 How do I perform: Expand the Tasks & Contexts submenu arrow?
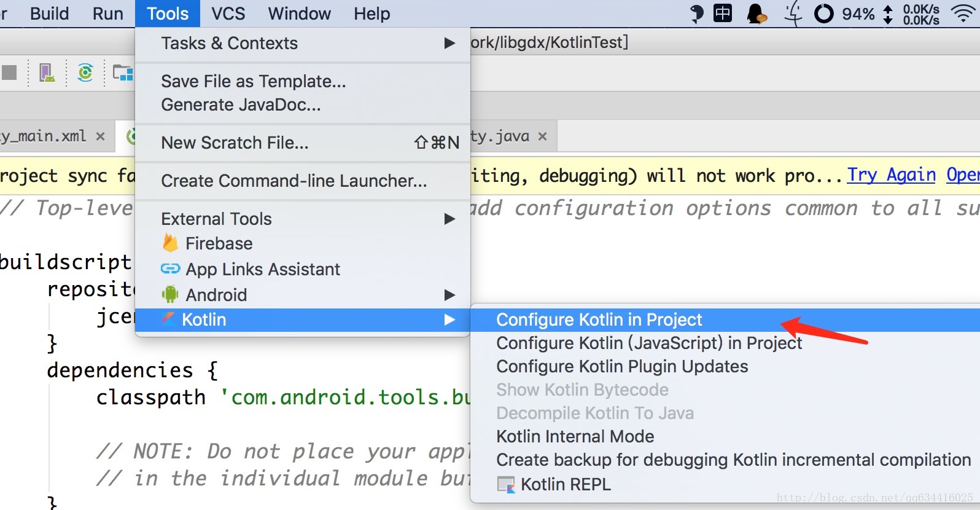tap(449, 43)
